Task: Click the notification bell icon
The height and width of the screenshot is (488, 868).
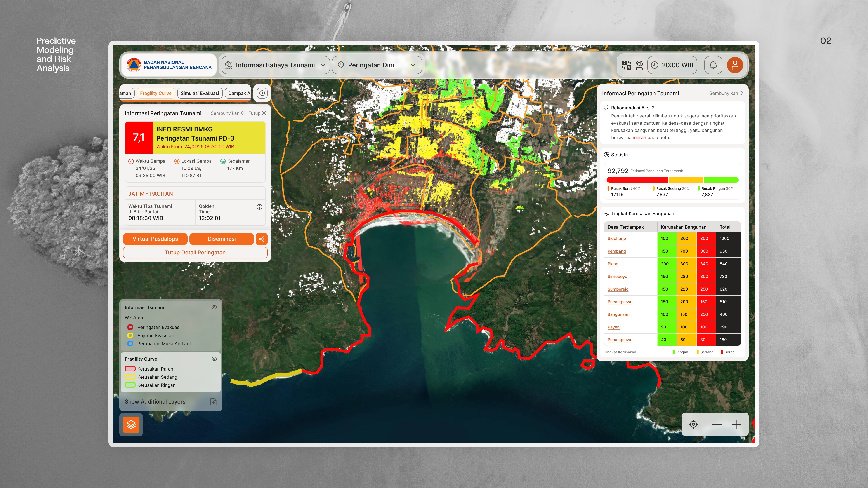Action: [713, 65]
